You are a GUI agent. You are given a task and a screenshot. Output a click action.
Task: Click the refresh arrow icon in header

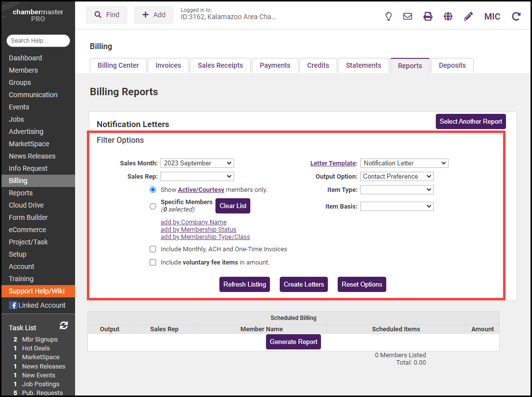coord(516,16)
